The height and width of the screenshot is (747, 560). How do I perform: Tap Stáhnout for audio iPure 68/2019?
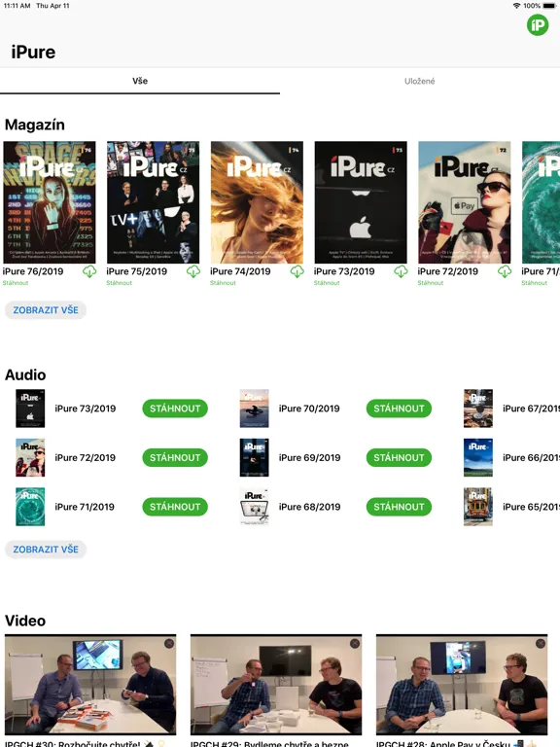click(399, 507)
